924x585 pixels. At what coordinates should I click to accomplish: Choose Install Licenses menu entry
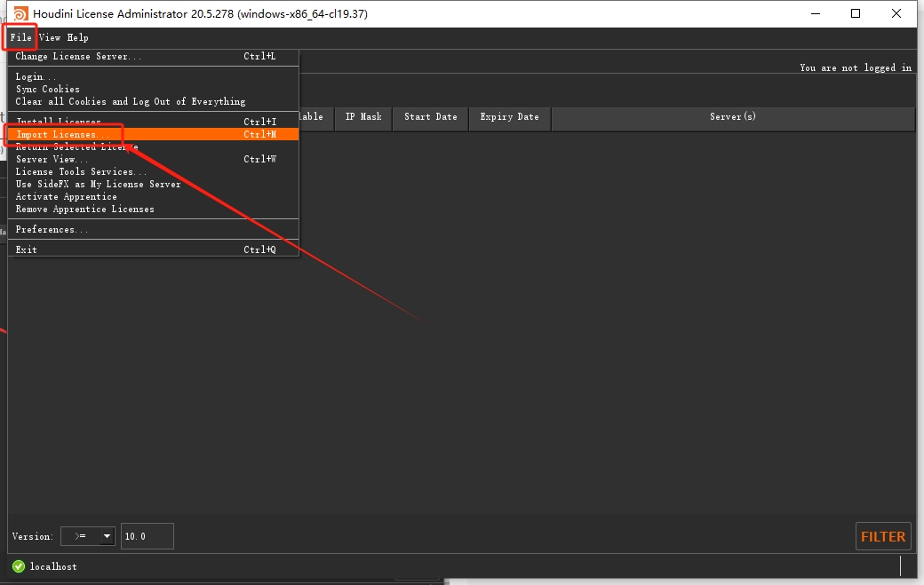[x=59, y=122]
